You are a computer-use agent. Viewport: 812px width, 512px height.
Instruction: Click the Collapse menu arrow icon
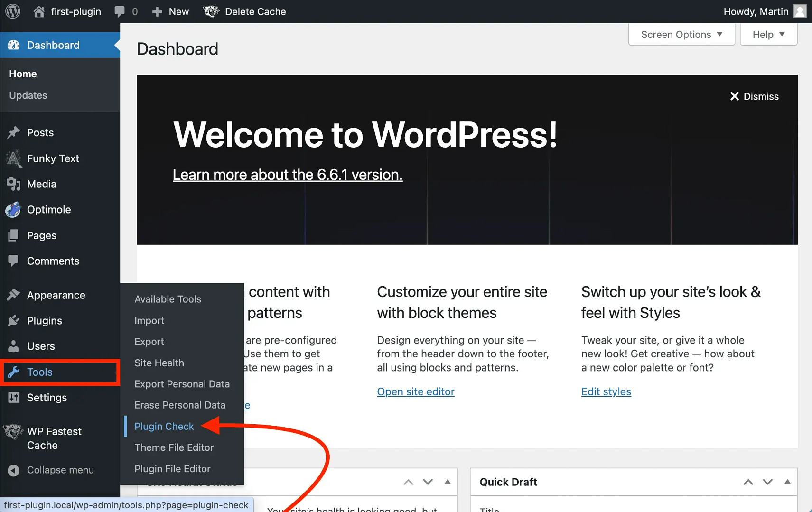[14, 470]
